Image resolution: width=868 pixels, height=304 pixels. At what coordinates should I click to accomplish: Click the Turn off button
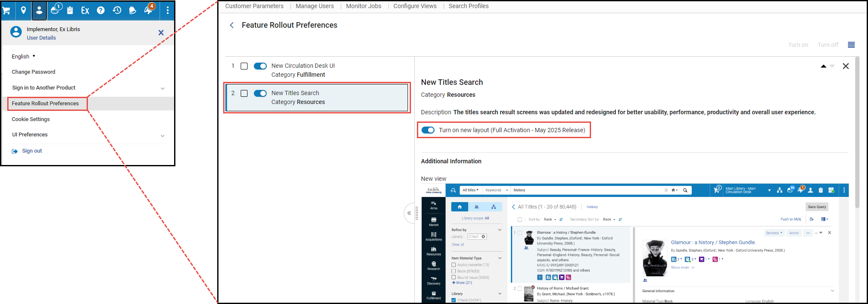(x=828, y=45)
